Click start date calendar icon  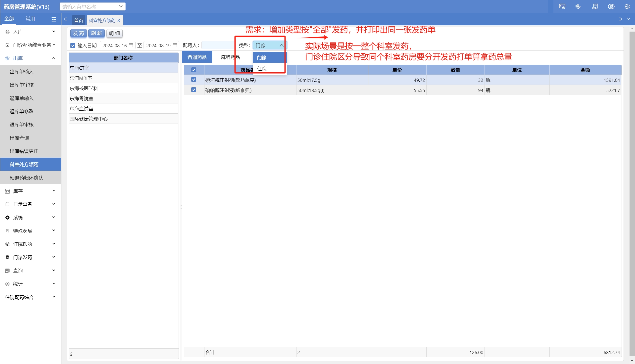point(131,45)
